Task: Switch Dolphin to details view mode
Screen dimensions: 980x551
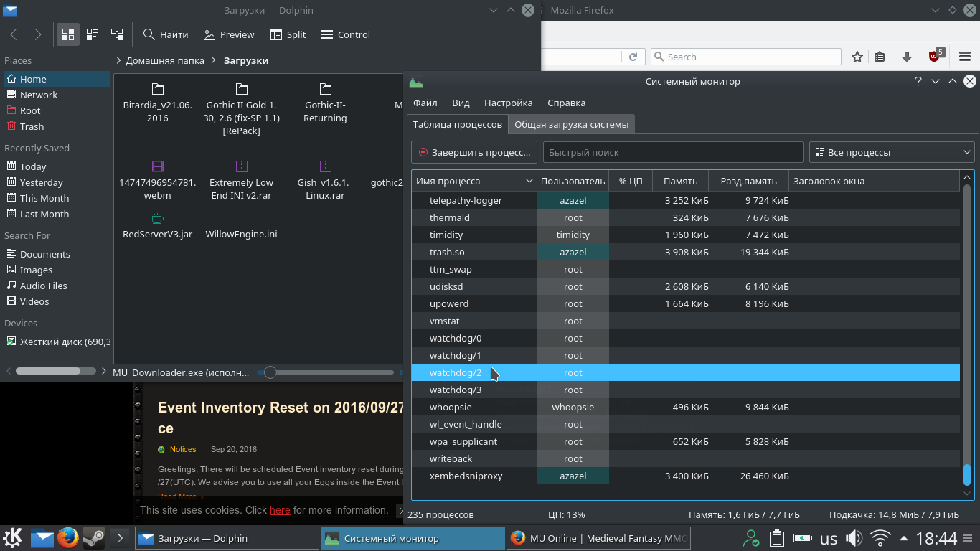Action: click(x=117, y=34)
